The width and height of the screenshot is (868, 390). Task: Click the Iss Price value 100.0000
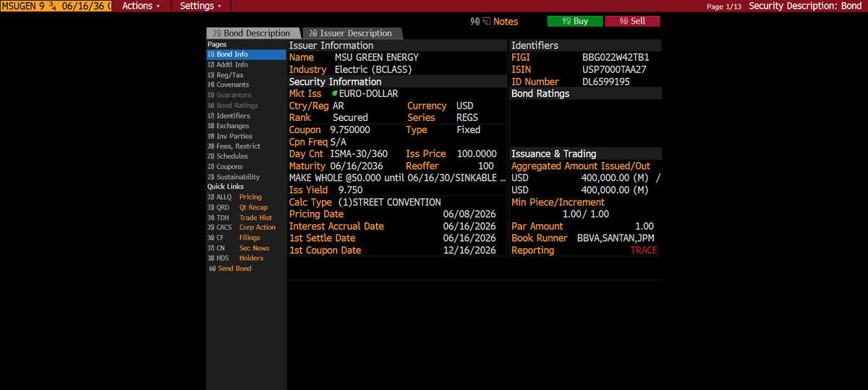(x=477, y=153)
